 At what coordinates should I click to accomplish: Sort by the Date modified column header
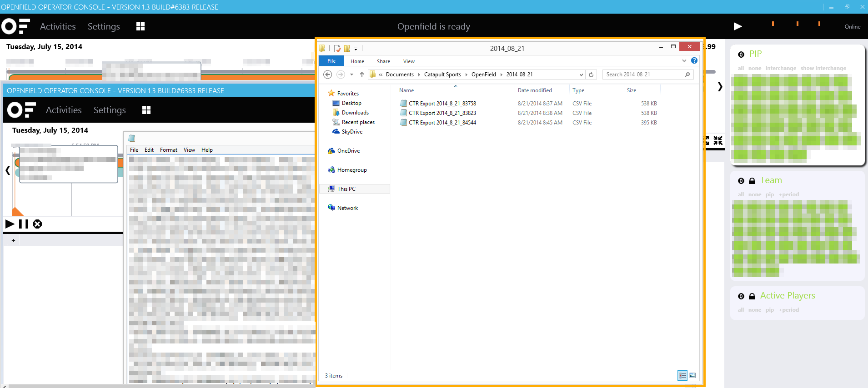tap(535, 90)
